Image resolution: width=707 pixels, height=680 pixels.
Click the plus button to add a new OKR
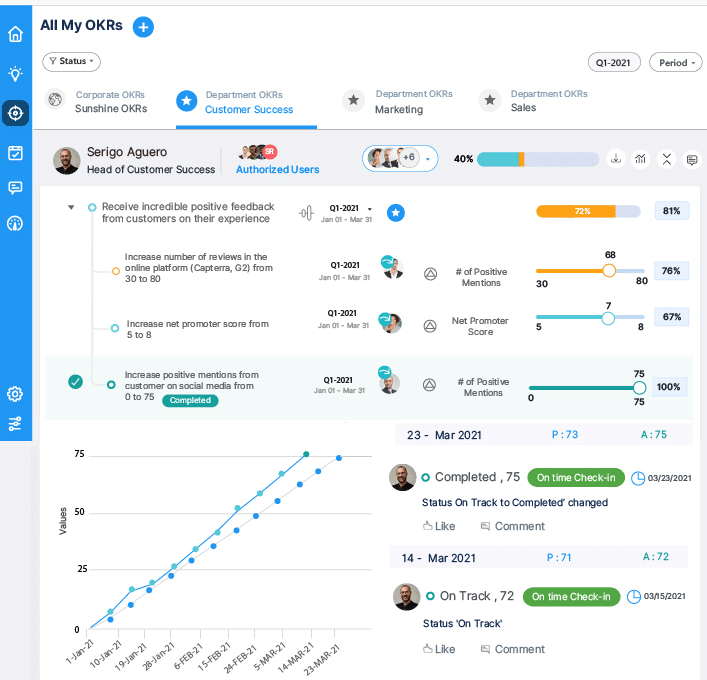pyautogui.click(x=143, y=27)
